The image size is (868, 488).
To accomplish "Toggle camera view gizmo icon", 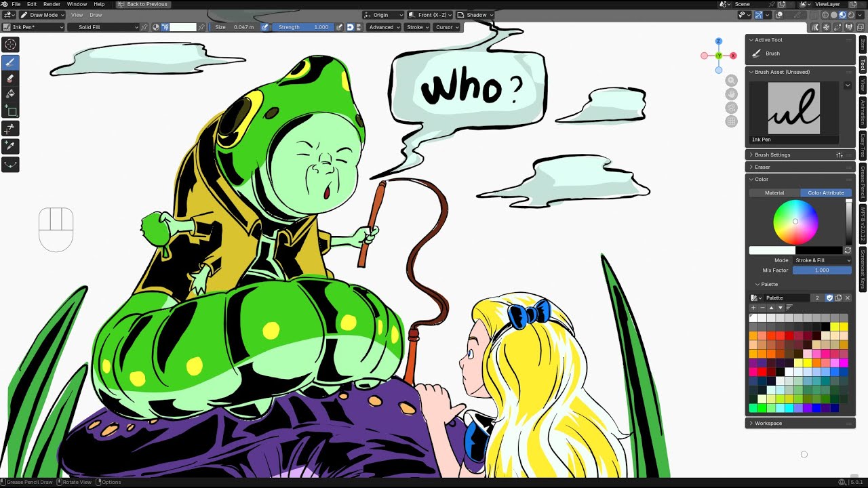I will [x=731, y=108].
